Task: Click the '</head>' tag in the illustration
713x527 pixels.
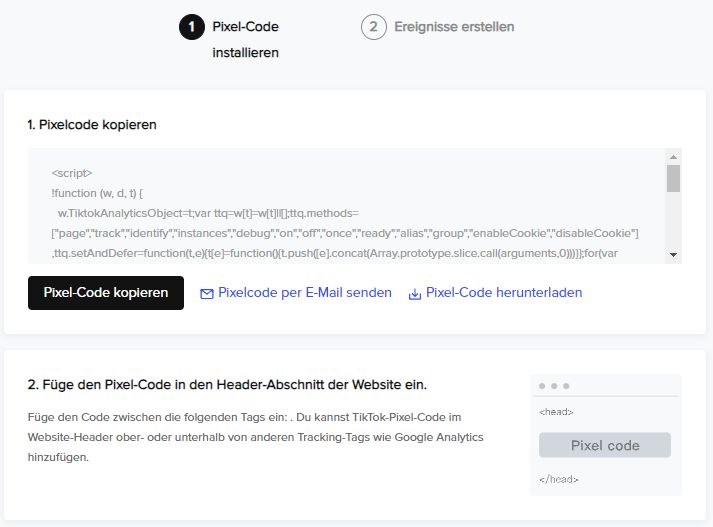Action: tap(559, 479)
